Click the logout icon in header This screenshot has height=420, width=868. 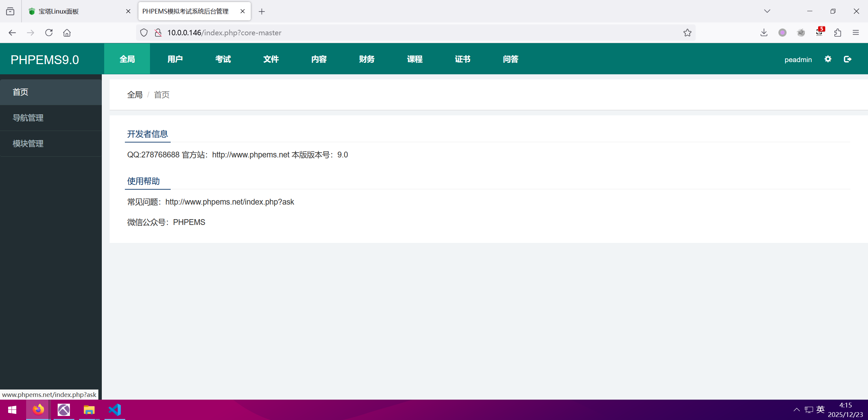pos(848,59)
